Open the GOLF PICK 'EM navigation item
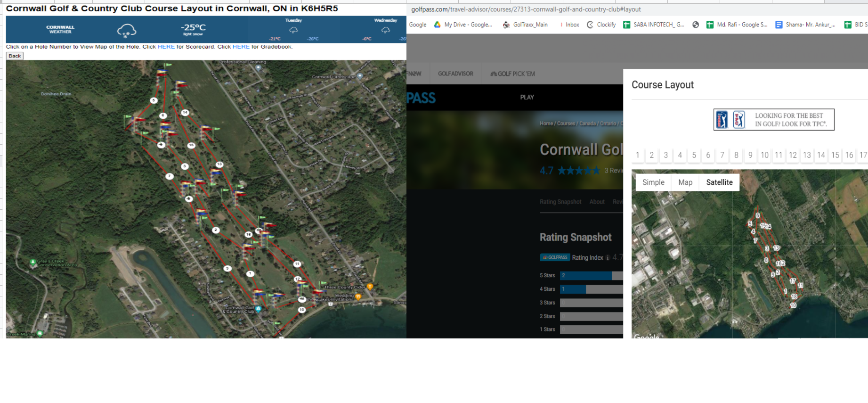 coord(512,74)
